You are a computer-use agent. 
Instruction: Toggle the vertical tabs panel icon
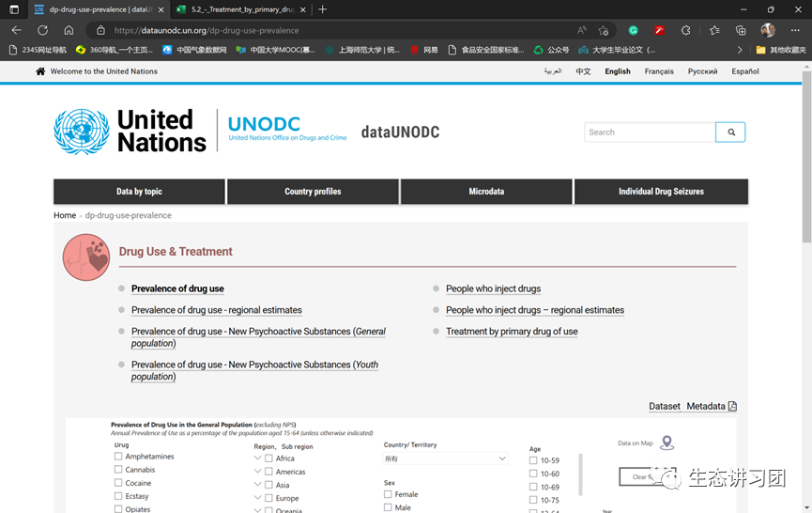coord(14,9)
